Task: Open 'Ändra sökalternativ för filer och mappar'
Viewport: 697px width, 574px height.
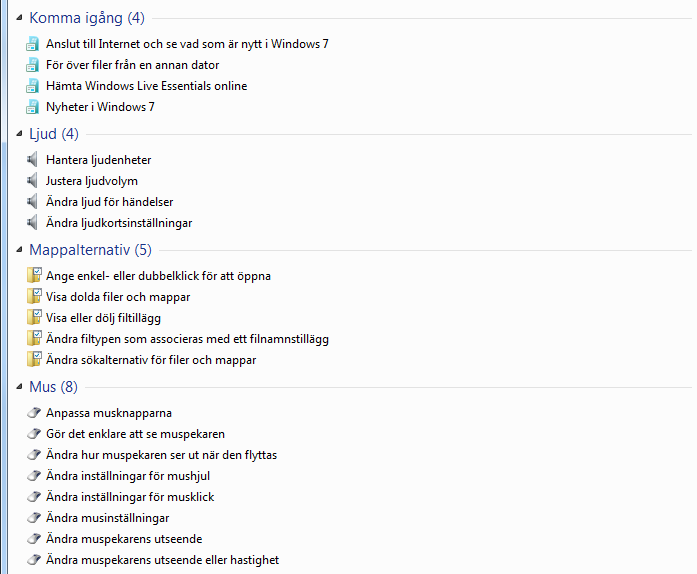Action: pyautogui.click(x=151, y=360)
